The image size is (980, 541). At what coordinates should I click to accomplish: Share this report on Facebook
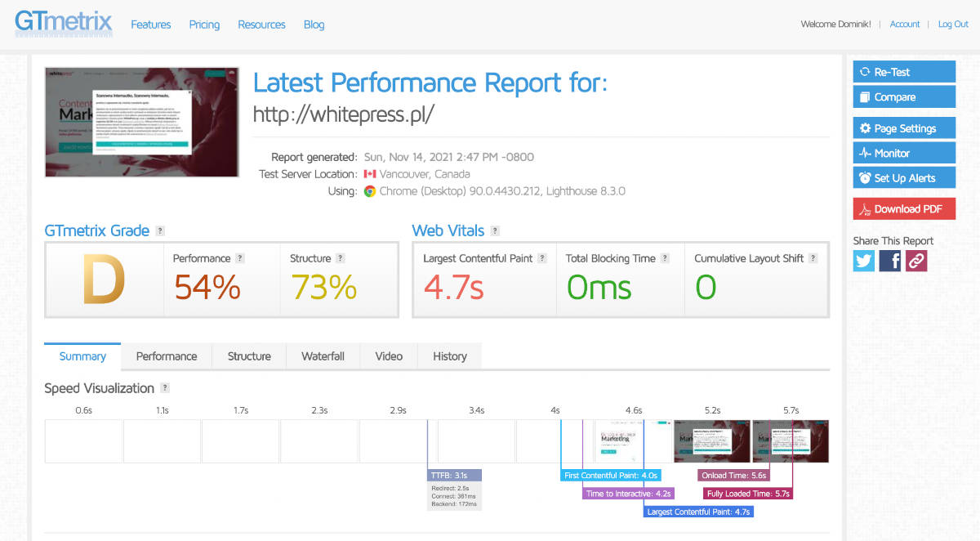click(x=890, y=261)
